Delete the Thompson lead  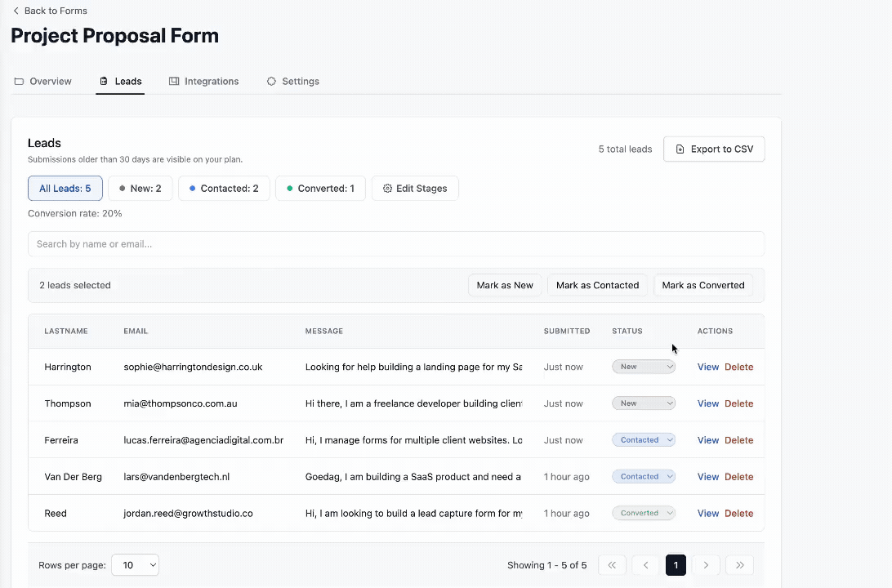739,403
